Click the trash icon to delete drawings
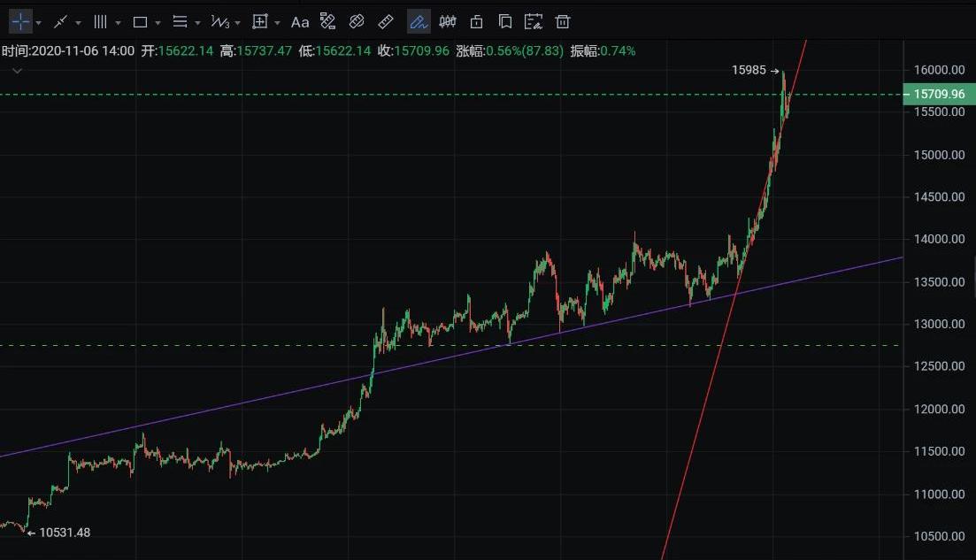 click(563, 22)
